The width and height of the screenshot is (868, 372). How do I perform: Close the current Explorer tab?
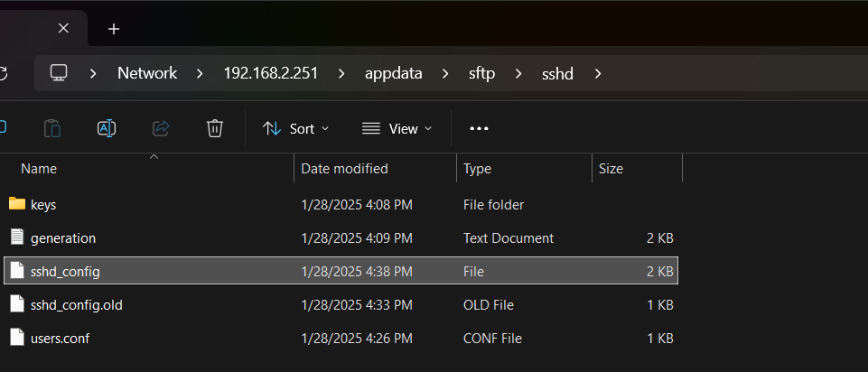63,28
